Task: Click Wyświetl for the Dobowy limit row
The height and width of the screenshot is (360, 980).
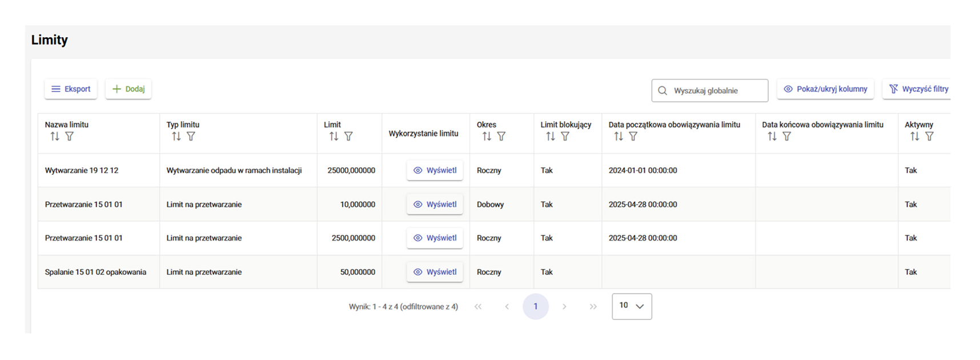Action: point(435,205)
